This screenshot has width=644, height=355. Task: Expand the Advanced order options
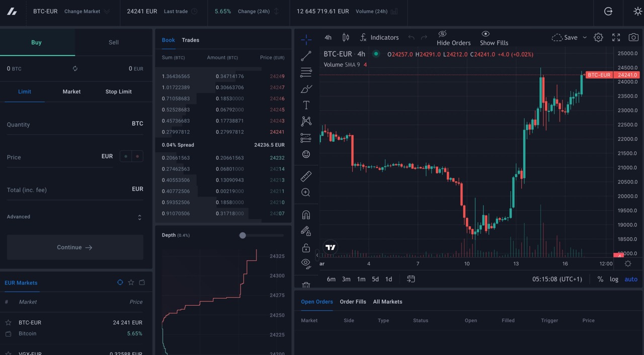coord(74,217)
